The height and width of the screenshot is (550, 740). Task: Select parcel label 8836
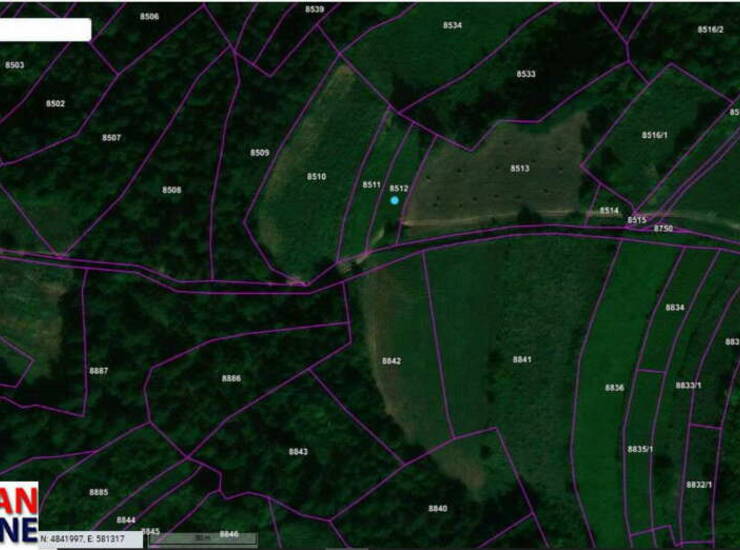click(614, 388)
